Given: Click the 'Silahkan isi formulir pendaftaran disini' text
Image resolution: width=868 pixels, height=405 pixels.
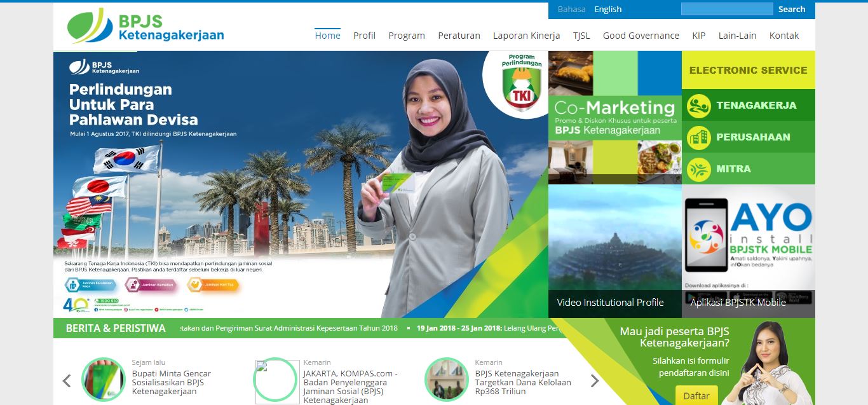Looking at the screenshot, I should pyautogui.click(x=691, y=367).
